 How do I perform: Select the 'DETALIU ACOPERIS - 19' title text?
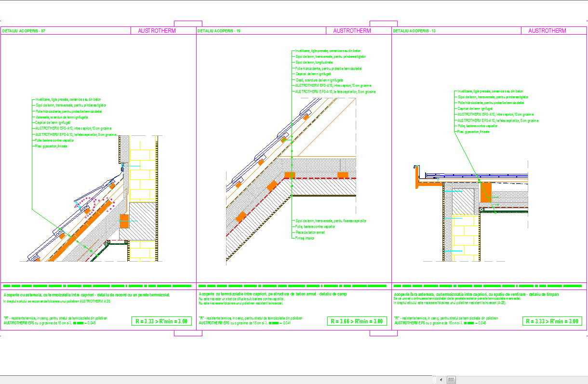tap(219, 31)
